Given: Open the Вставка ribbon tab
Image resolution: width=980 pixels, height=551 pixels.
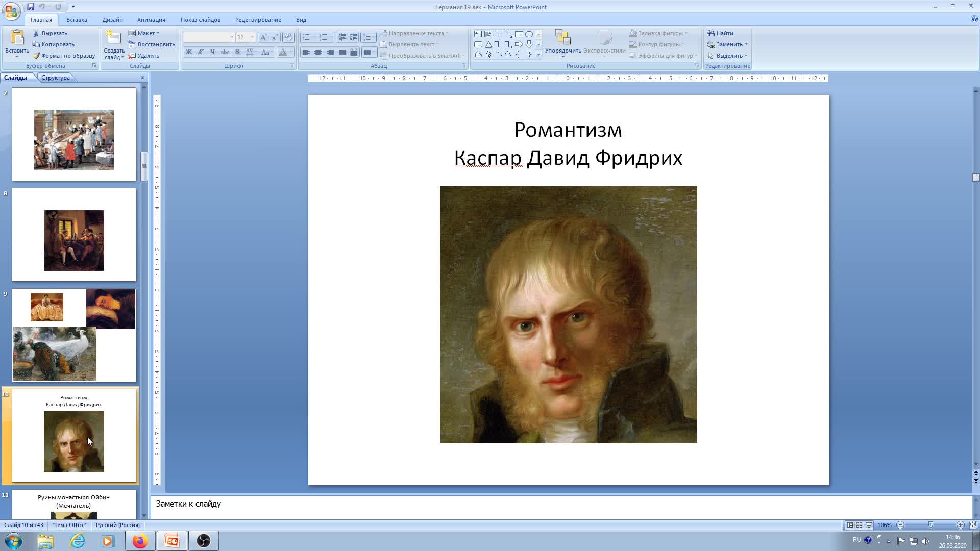Looking at the screenshot, I should coord(77,20).
